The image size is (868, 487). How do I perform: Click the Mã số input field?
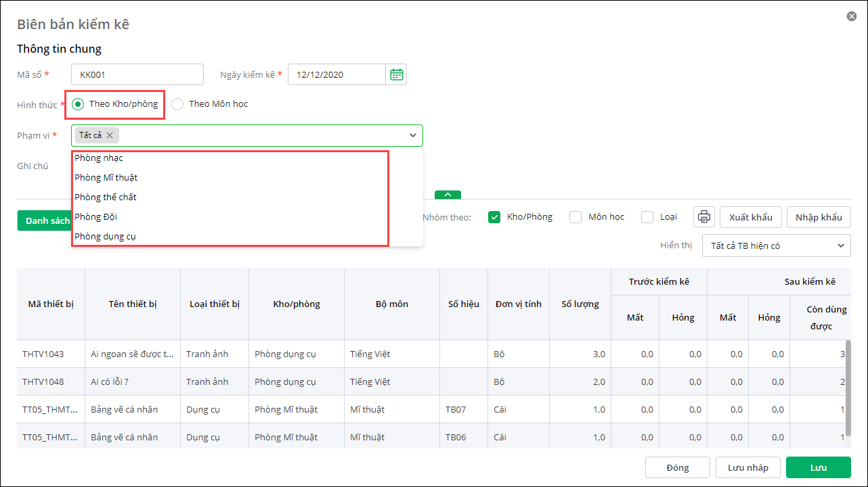coord(137,74)
